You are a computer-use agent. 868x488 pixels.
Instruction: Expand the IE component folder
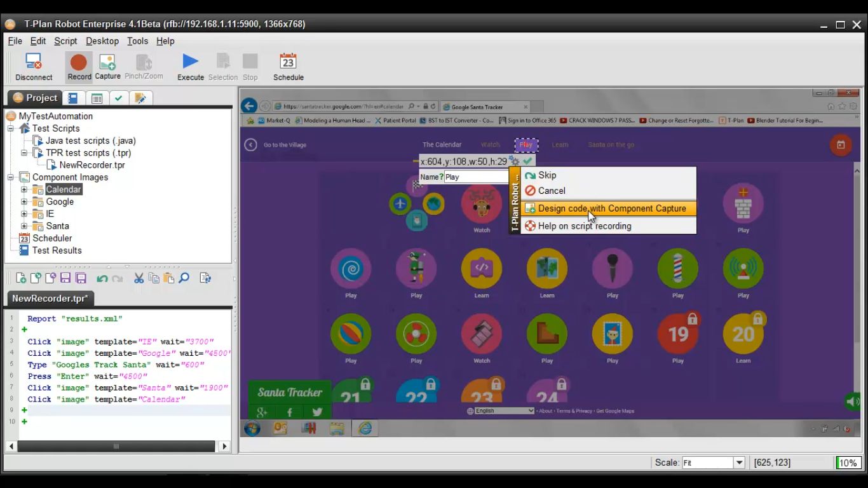[x=24, y=213]
